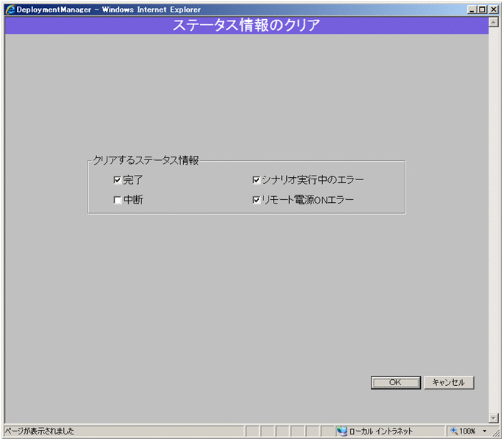Click the ページが表示されました status text
Viewport: 504px width, 441px height.
coord(39,431)
